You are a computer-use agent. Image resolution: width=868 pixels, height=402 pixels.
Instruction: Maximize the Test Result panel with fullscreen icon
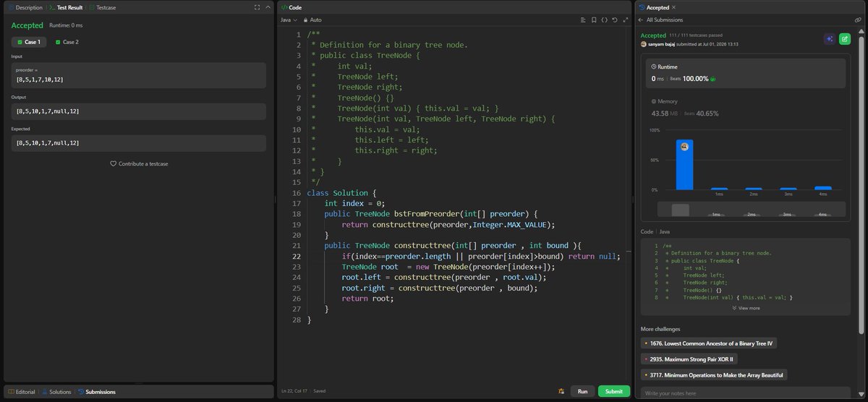tap(257, 7)
